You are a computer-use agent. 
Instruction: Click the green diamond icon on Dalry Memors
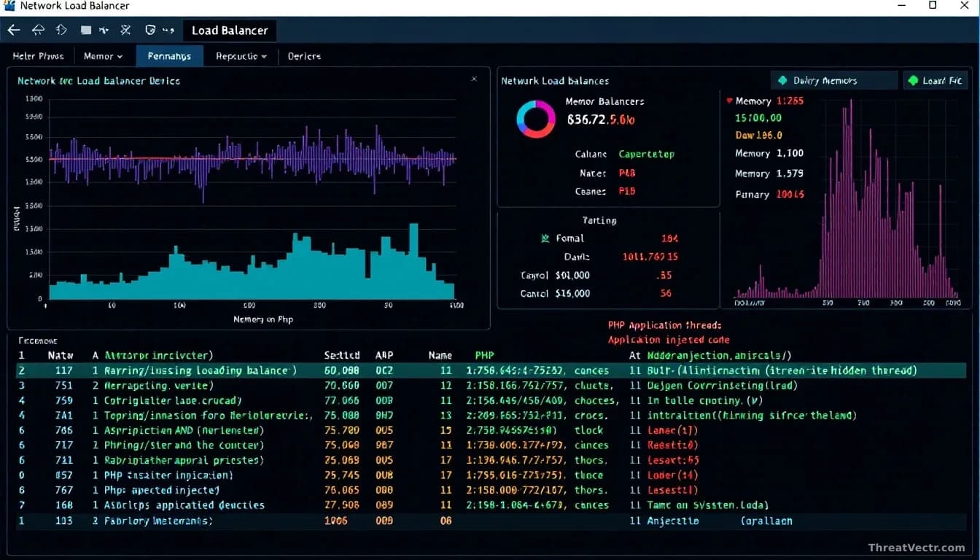coord(782,80)
